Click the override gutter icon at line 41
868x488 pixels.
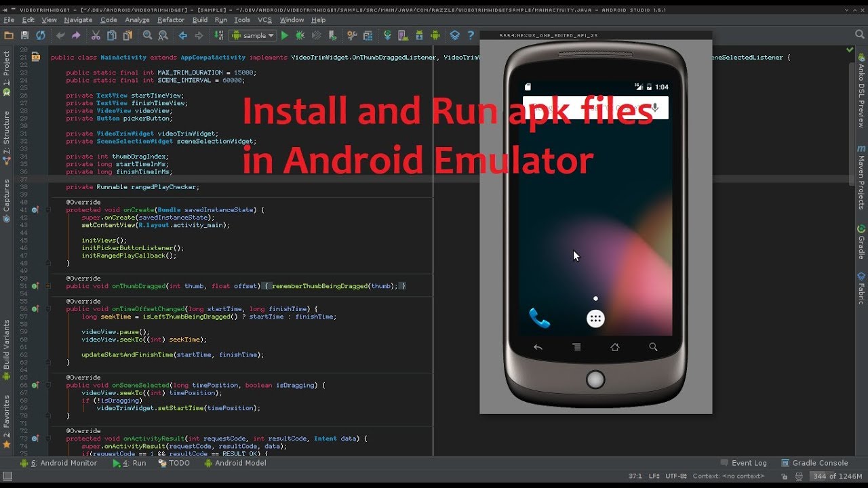pyautogui.click(x=35, y=210)
